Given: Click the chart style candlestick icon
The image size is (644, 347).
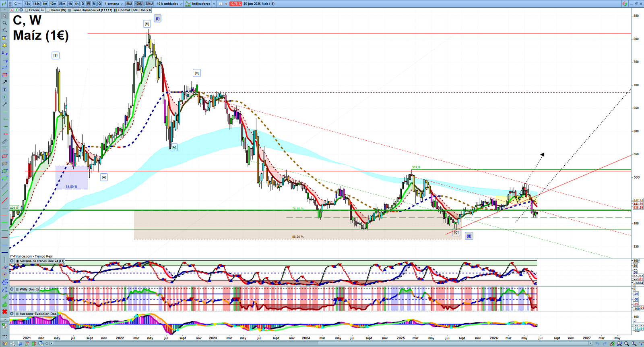Looking at the screenshot, I should [3, 4].
